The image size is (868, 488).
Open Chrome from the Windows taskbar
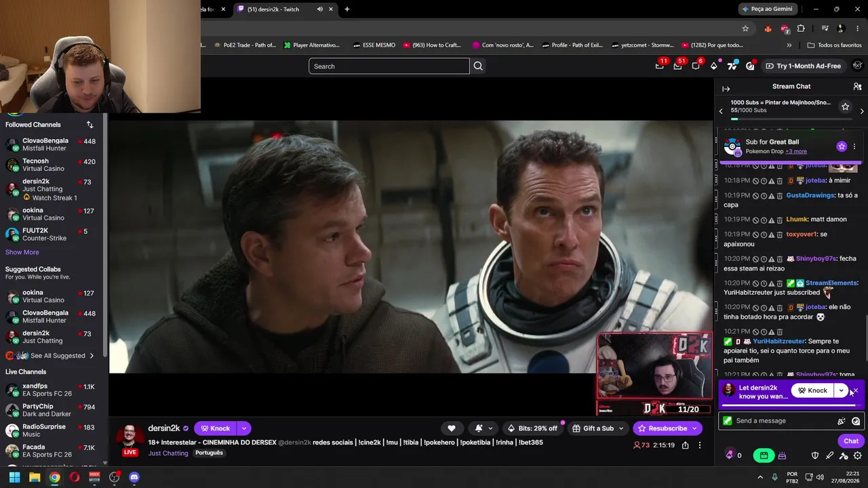(54, 477)
